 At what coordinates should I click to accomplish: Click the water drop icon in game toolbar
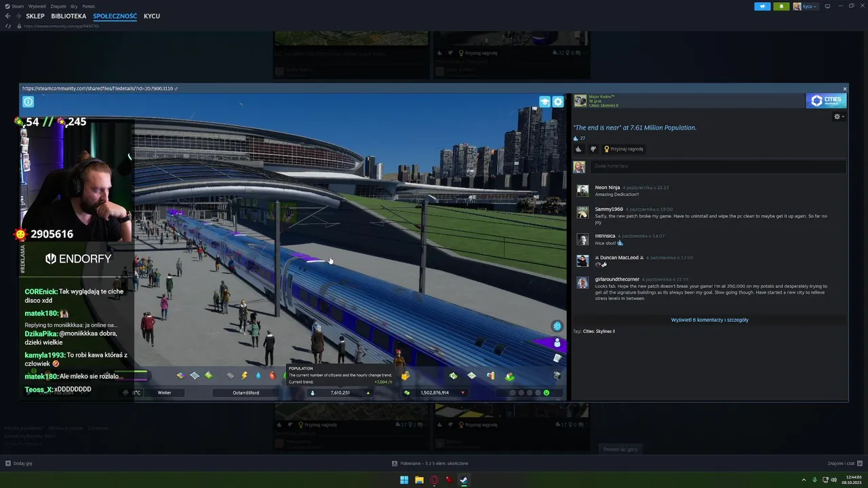pos(258,375)
